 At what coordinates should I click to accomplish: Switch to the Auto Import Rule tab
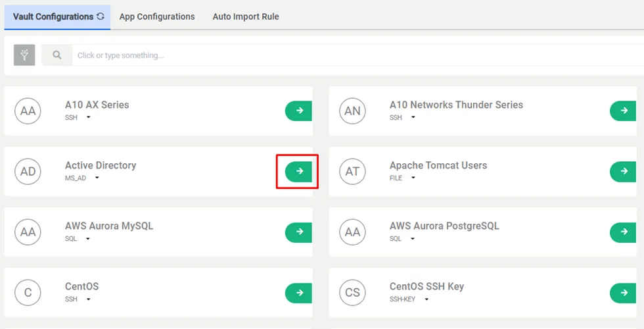coord(246,17)
